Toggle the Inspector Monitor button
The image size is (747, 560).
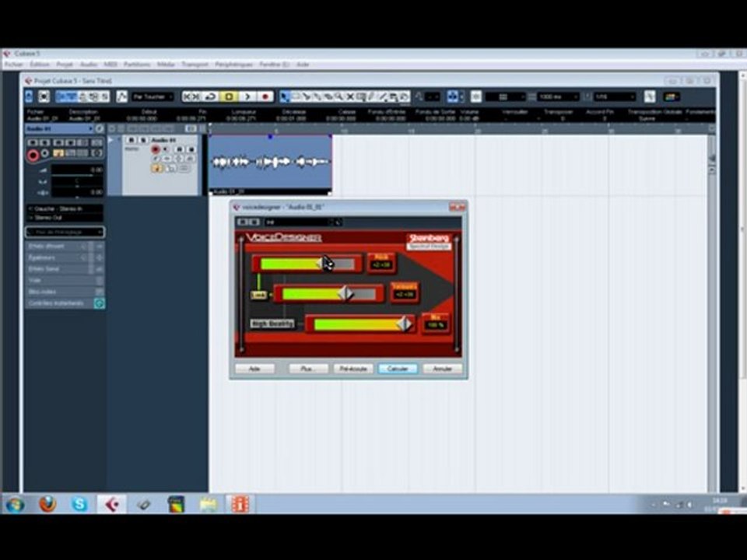(x=45, y=153)
